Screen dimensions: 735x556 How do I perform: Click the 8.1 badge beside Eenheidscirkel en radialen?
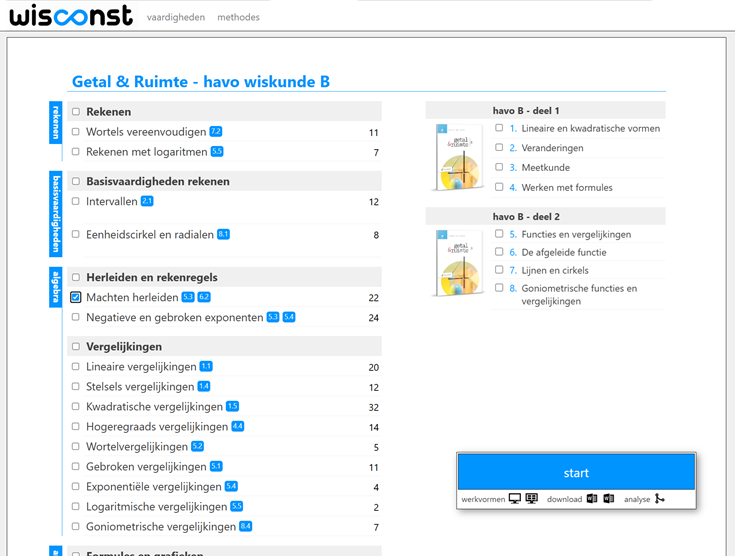point(223,234)
